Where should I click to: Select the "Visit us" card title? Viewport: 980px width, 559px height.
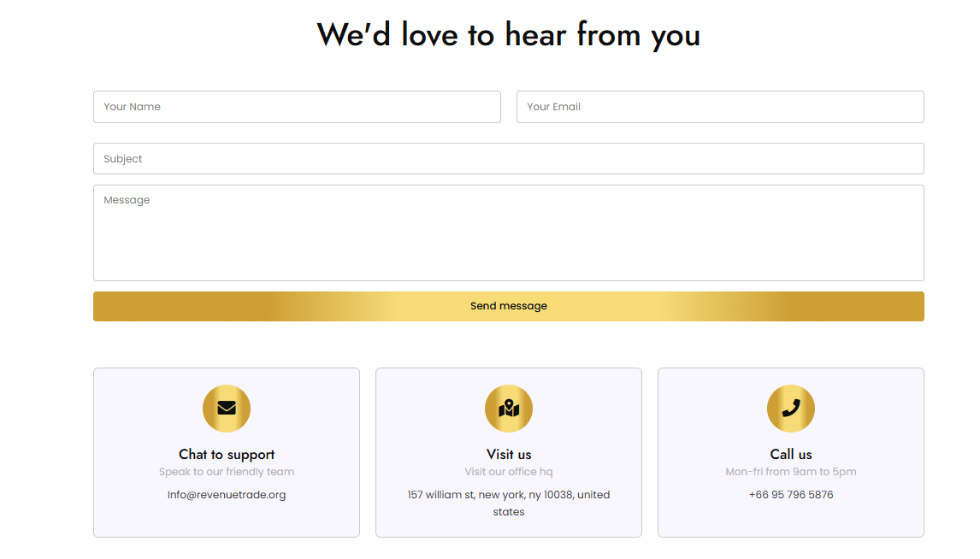509,455
